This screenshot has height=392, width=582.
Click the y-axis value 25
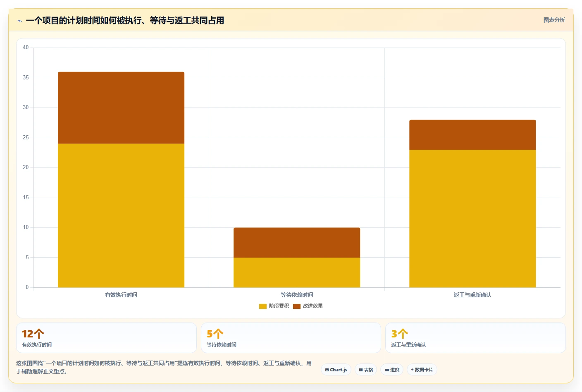(26, 138)
